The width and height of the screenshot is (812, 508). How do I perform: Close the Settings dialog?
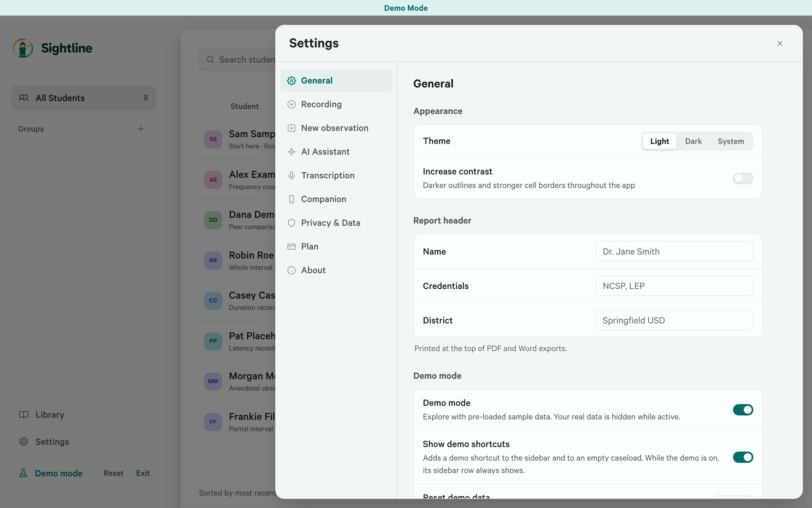(x=780, y=43)
